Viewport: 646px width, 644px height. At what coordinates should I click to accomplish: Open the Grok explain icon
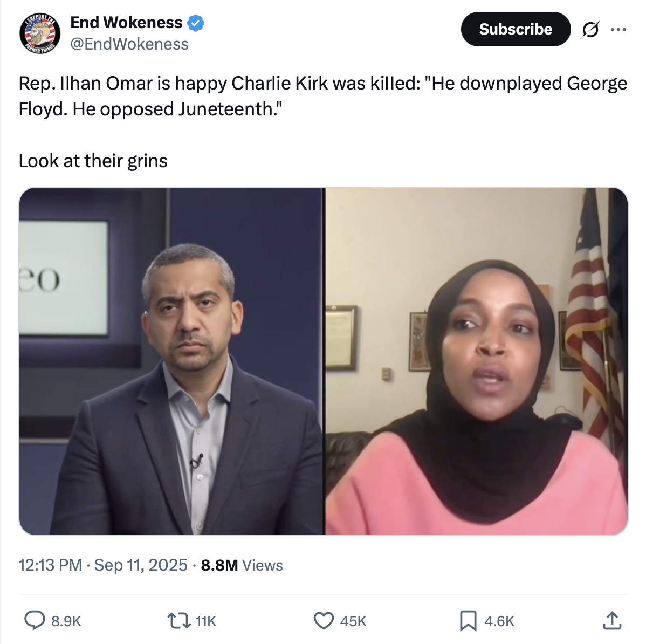pos(590,29)
